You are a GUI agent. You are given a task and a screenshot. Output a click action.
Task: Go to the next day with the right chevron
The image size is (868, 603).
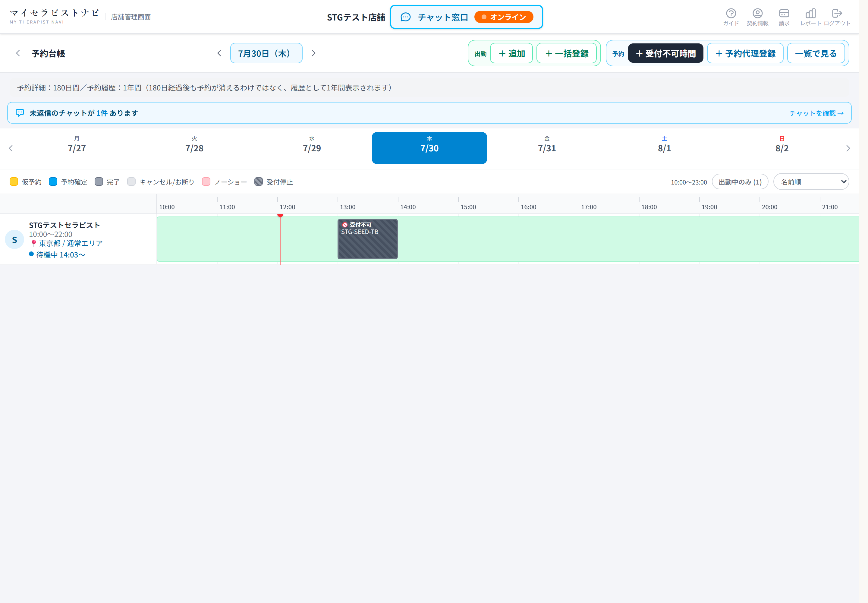tap(313, 53)
